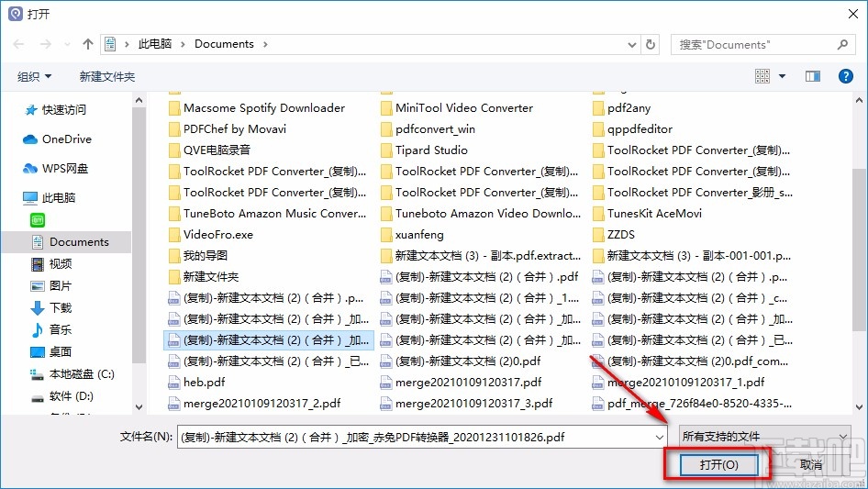The height and width of the screenshot is (489, 868).
Task: Click Documents in the address breadcrumb
Action: point(224,44)
